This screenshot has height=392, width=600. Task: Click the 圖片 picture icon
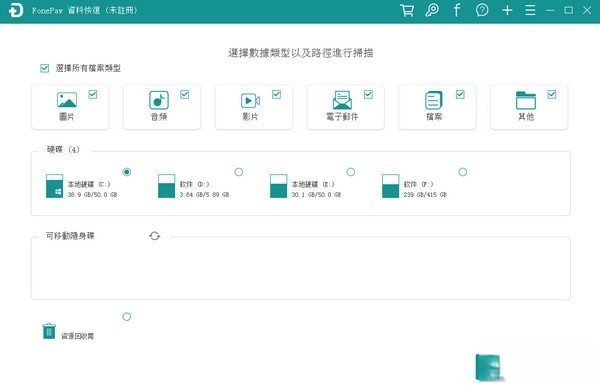[x=67, y=100]
